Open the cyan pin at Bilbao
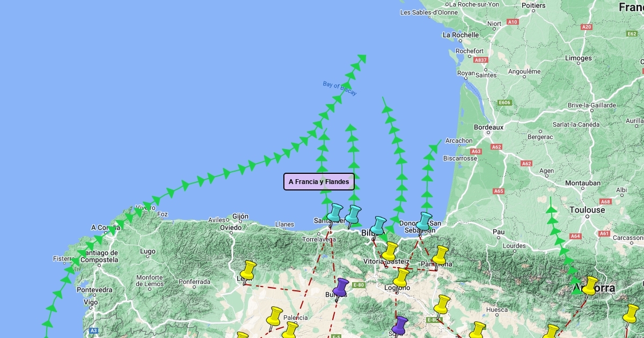 [x=379, y=227]
